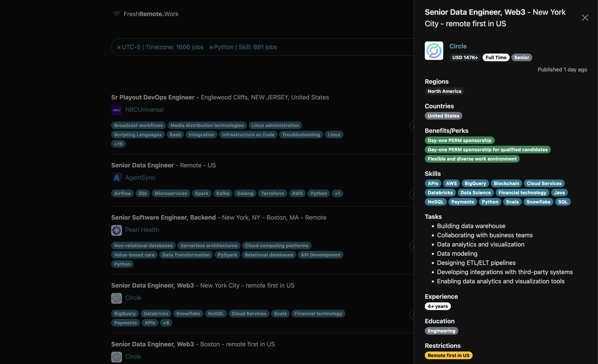This screenshot has height=364, width=598.
Task: Select the BigQuery skill tag in the panel
Action: click(x=475, y=183)
